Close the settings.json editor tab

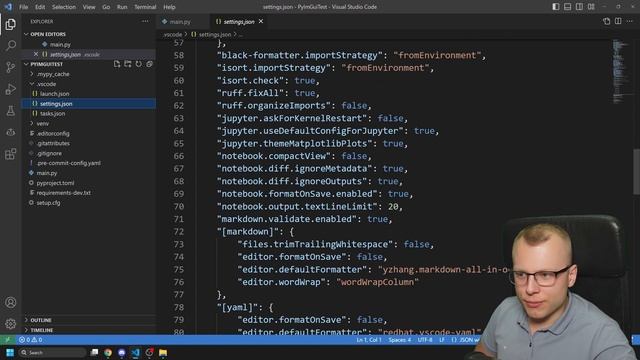pyautogui.click(x=261, y=21)
